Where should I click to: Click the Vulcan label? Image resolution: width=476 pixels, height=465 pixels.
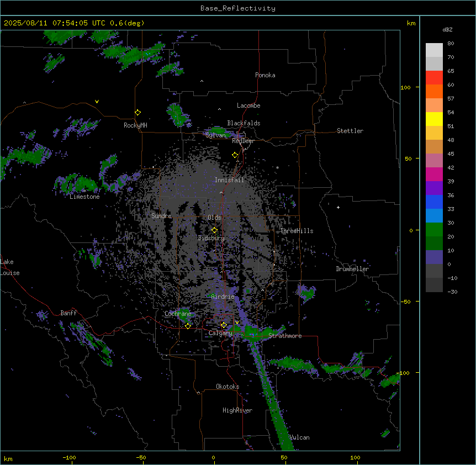(x=300, y=437)
